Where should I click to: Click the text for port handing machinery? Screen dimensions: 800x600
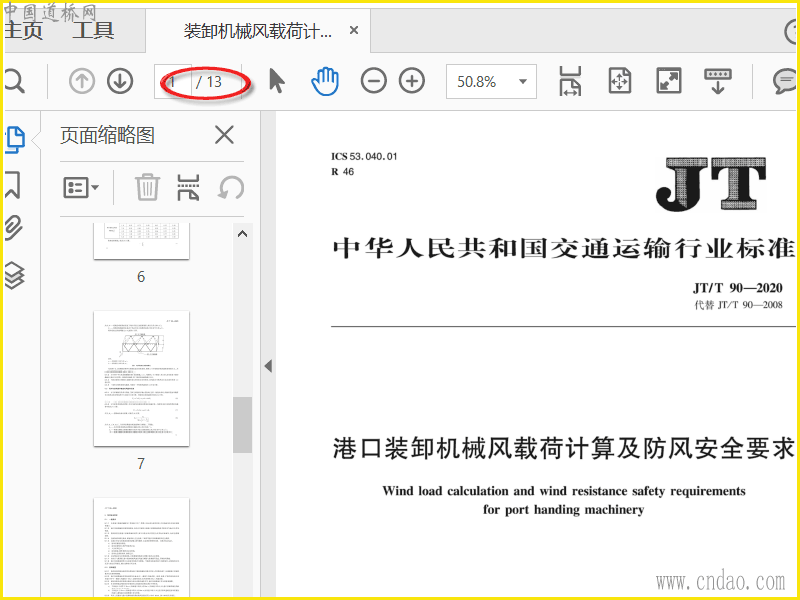564,510
